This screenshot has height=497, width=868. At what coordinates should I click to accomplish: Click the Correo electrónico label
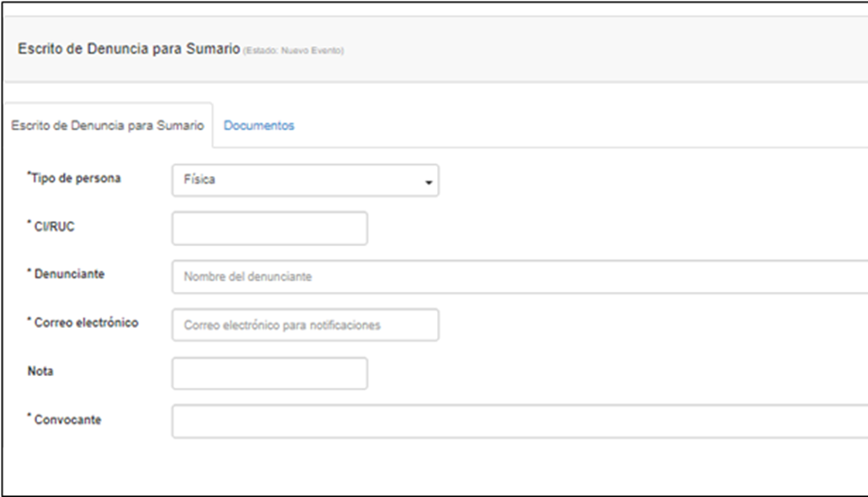tap(86, 323)
